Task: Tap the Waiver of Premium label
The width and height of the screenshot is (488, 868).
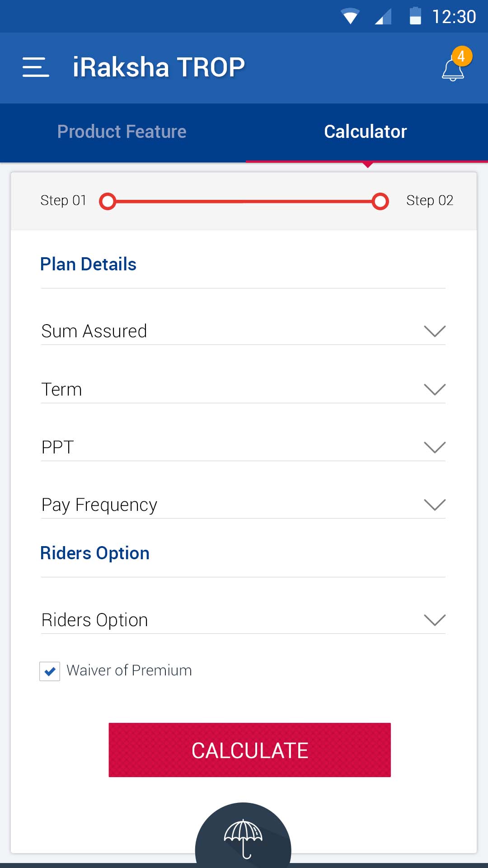Action: point(129,670)
